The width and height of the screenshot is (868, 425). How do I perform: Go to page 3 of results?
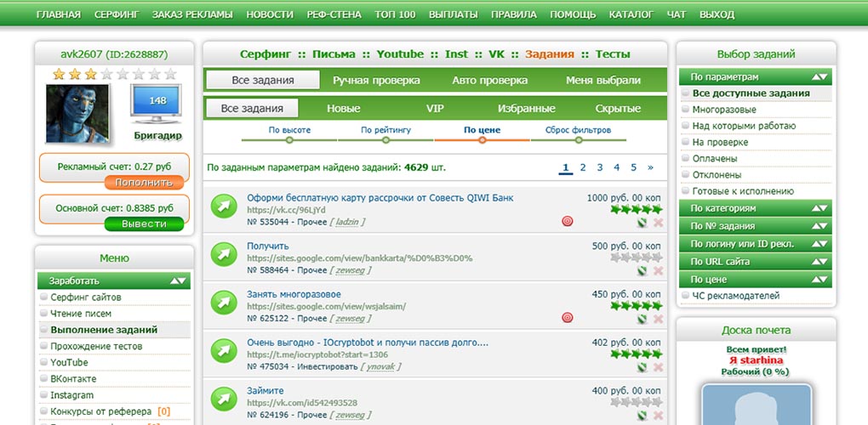tap(600, 167)
